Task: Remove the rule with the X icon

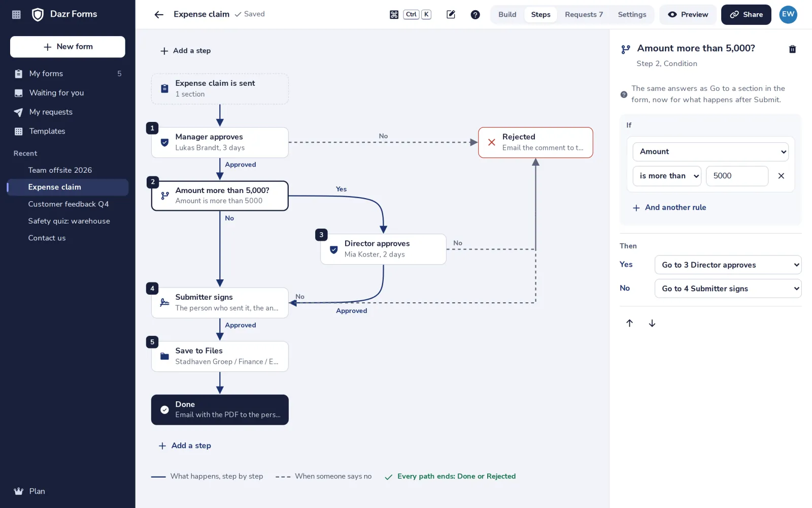Action: click(x=781, y=176)
